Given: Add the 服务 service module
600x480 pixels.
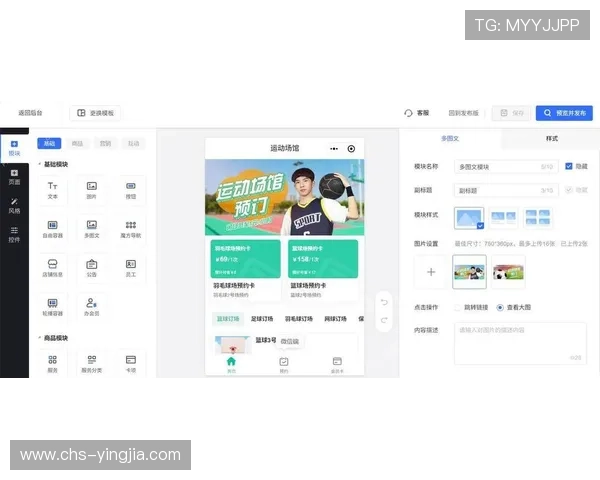Looking at the screenshot, I should pyautogui.click(x=53, y=364).
